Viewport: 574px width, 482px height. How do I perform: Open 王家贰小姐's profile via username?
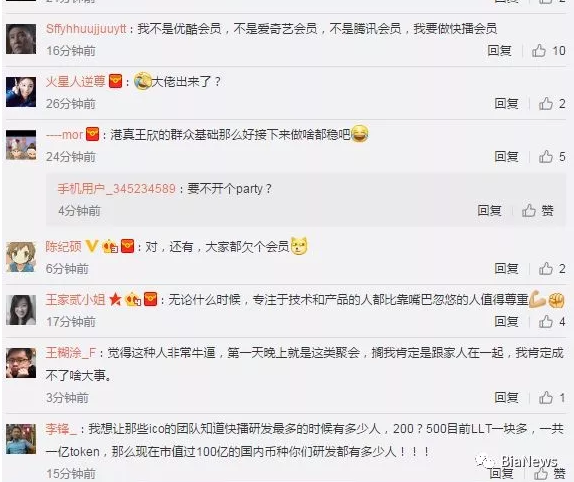(75, 300)
